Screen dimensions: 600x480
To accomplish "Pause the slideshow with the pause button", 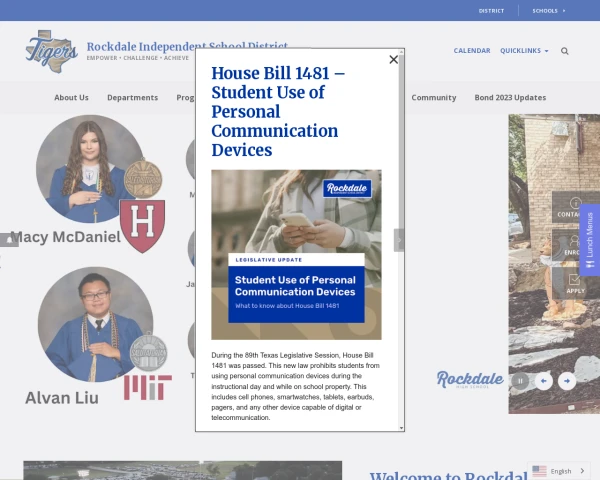I will (x=520, y=381).
